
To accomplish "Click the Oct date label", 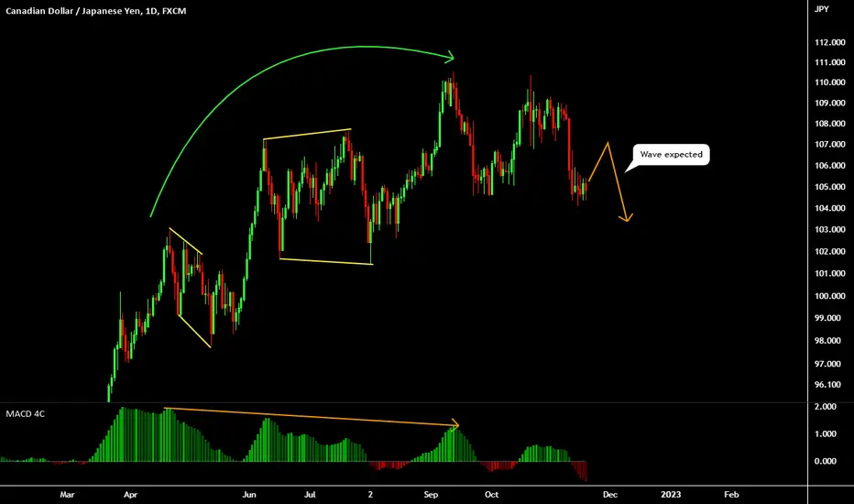I will (x=492, y=495).
